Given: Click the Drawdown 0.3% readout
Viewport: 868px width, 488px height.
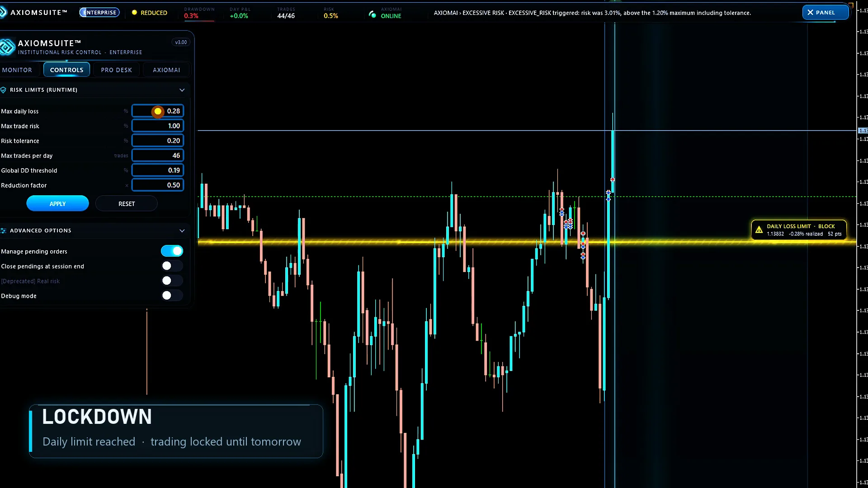Looking at the screenshot, I should 199,13.
